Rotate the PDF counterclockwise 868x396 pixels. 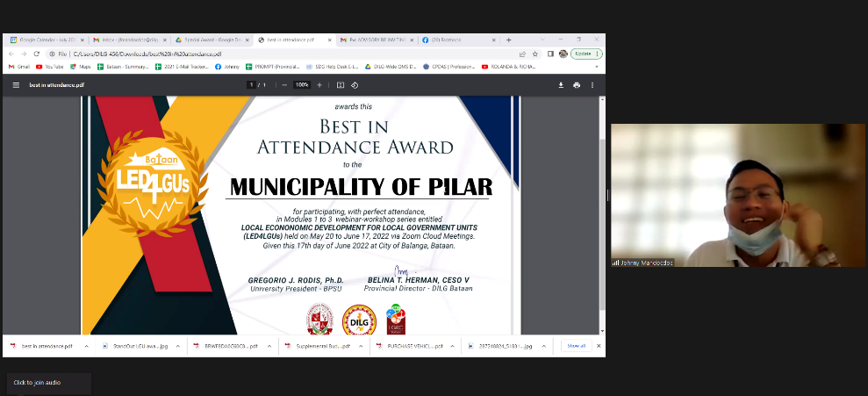click(355, 85)
